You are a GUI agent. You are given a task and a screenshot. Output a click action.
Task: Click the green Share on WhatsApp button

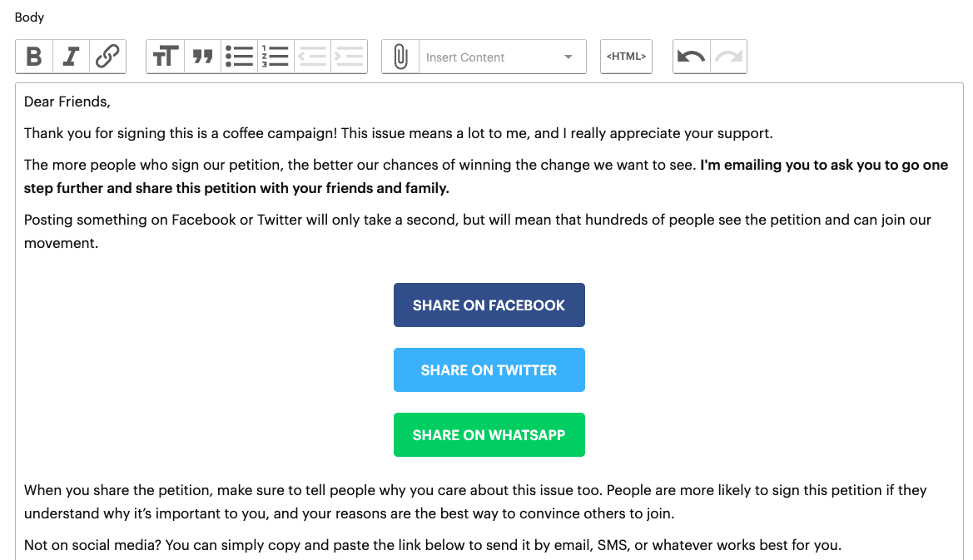click(489, 435)
